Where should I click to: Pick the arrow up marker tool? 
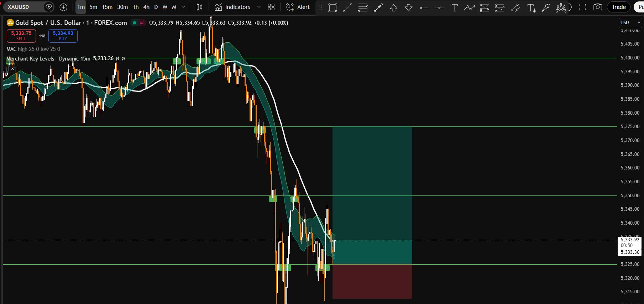(x=393, y=7)
